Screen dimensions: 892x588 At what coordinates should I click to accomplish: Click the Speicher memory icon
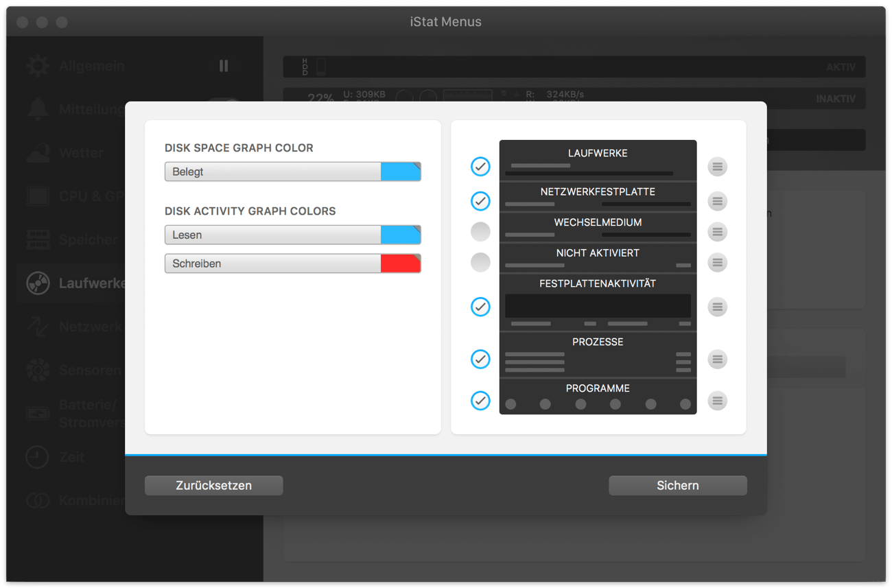pos(38,239)
